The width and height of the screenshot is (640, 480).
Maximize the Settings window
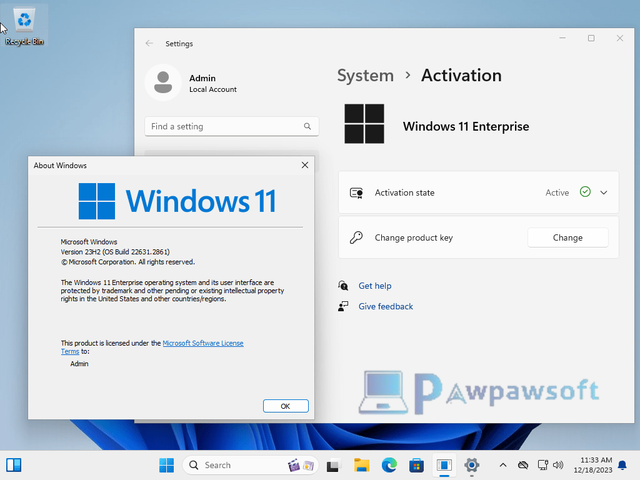coord(591,38)
